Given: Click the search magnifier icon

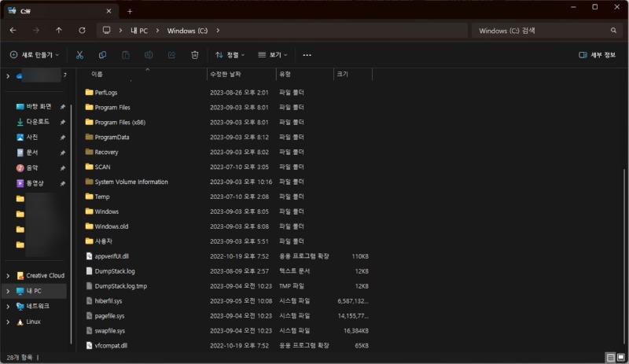Looking at the screenshot, I should tap(613, 30).
